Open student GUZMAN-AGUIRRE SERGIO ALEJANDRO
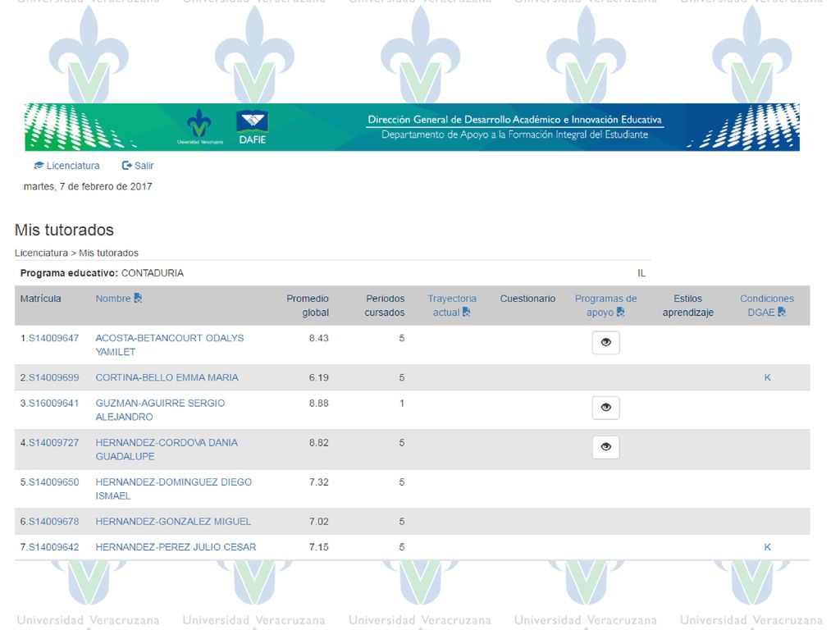Screen dimensions: 840x630 [x=160, y=410]
